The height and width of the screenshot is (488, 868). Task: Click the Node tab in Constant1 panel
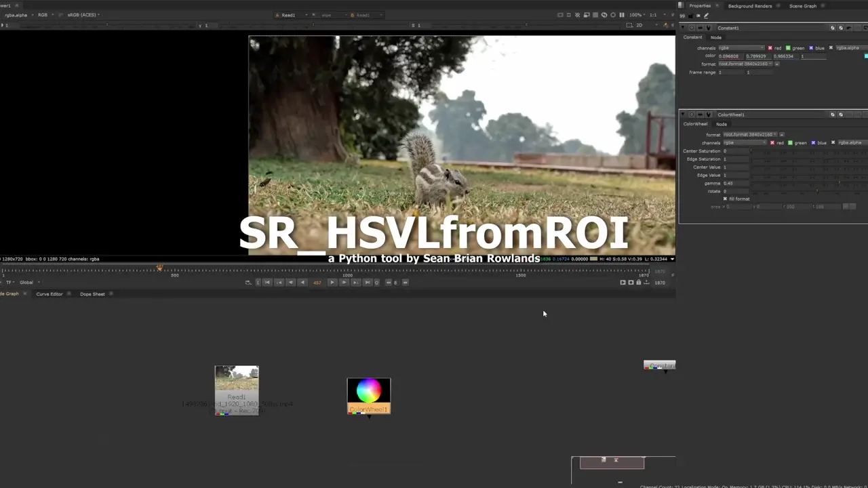[x=716, y=37]
